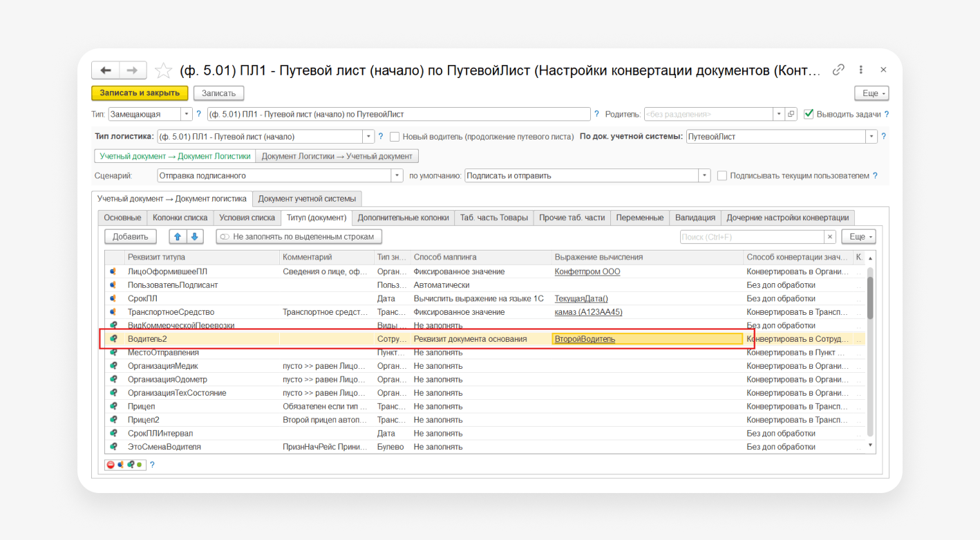The height and width of the screenshot is (540, 980).
Task: Enable Новый водитель (продолжение путевого листа)
Action: click(x=395, y=137)
